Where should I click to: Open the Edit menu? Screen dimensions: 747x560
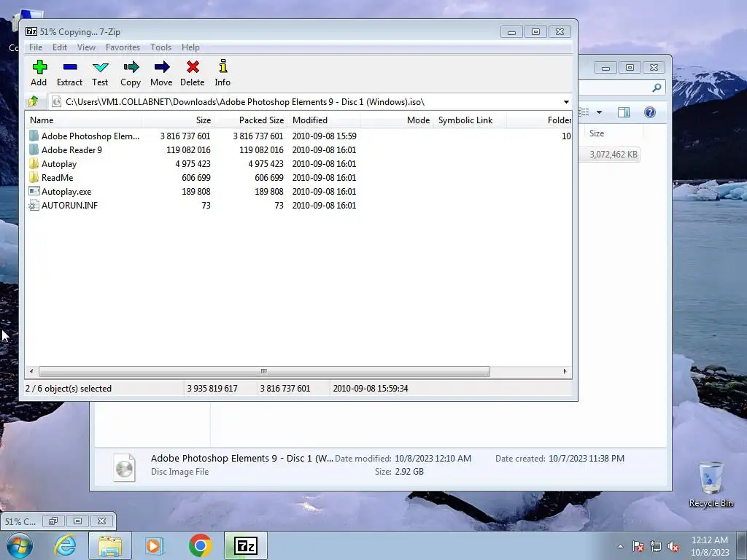(x=60, y=47)
